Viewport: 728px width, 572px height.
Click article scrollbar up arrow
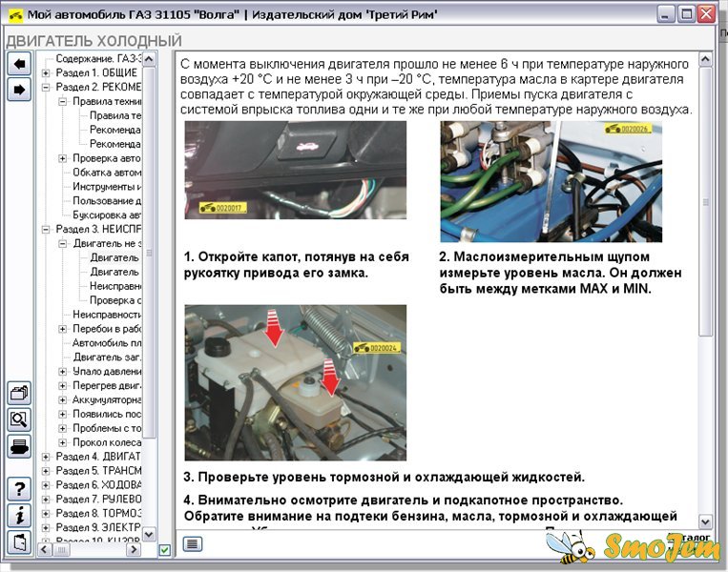click(705, 59)
